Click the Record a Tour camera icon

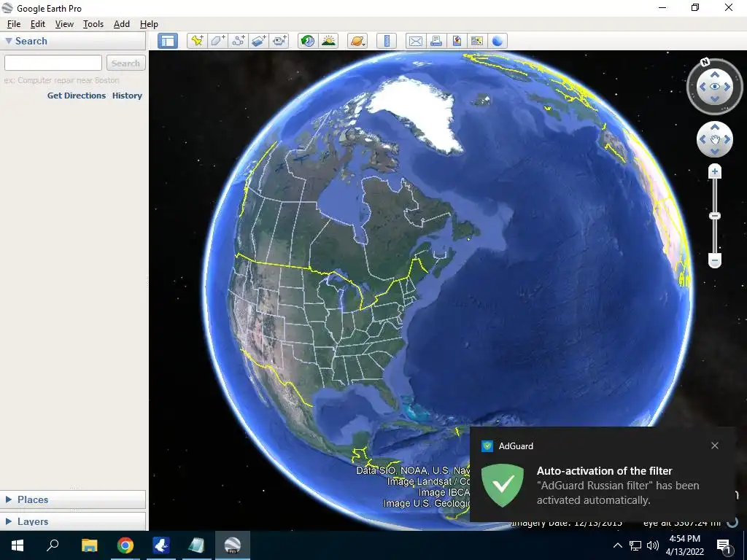pyautogui.click(x=279, y=41)
